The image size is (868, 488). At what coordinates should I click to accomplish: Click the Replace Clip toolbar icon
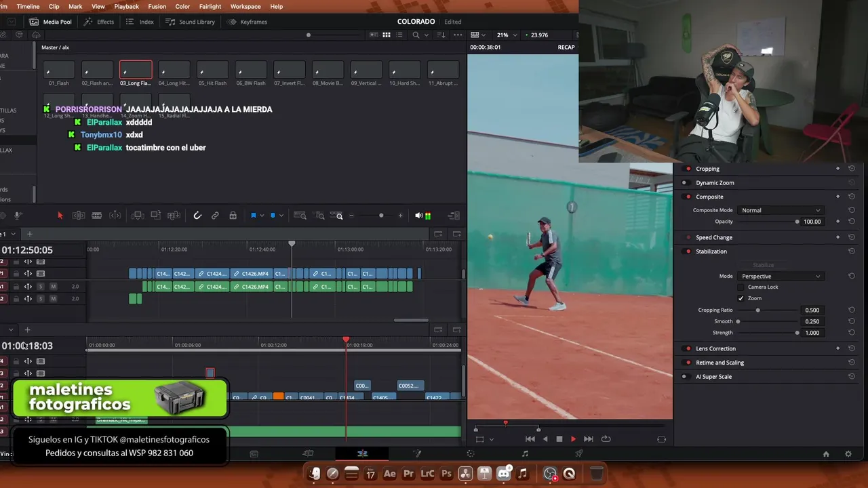[174, 216]
